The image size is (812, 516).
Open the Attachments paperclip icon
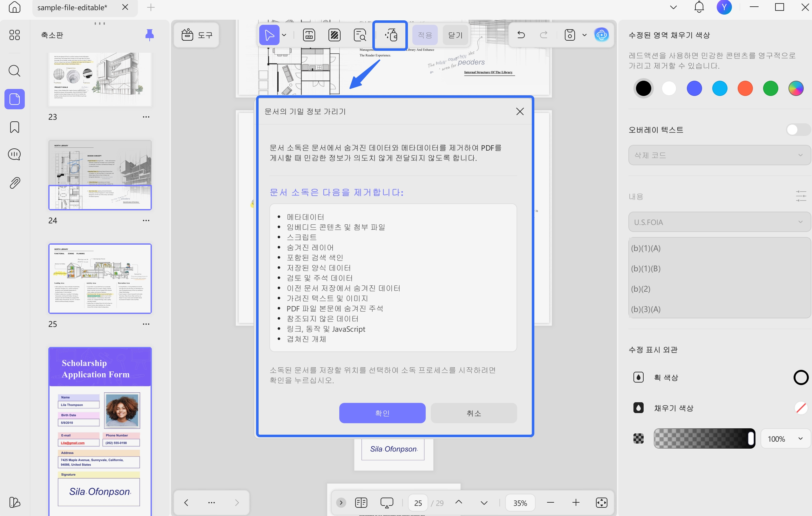pyautogui.click(x=15, y=183)
